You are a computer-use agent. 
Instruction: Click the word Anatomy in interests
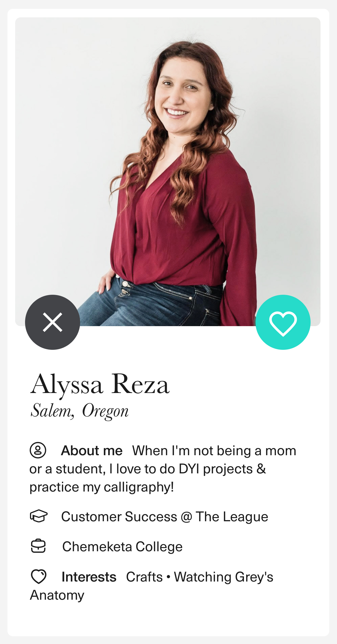coord(57,595)
